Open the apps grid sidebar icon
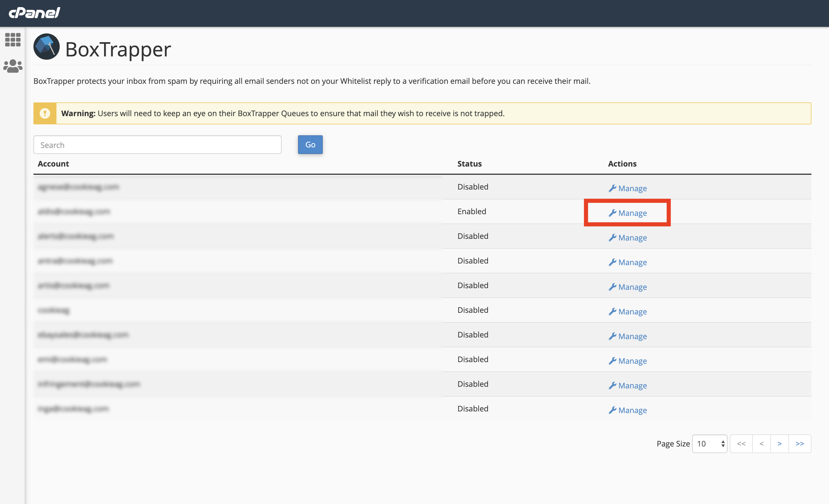The height and width of the screenshot is (504, 829). pos(13,40)
